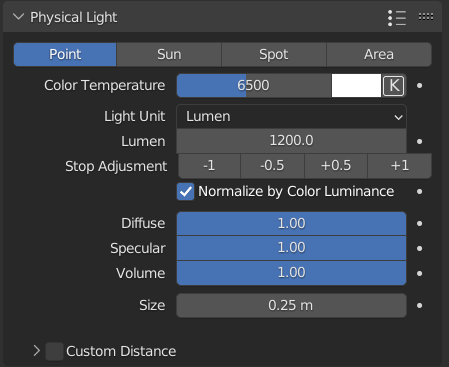Animate Color Temperature via its dot
Image resolution: width=449 pixels, height=367 pixels.
click(x=420, y=86)
